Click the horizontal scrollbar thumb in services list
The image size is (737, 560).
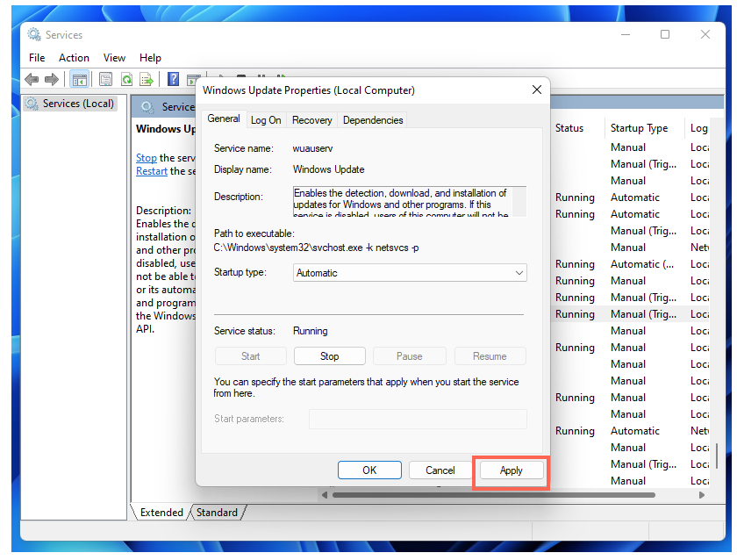click(x=493, y=495)
